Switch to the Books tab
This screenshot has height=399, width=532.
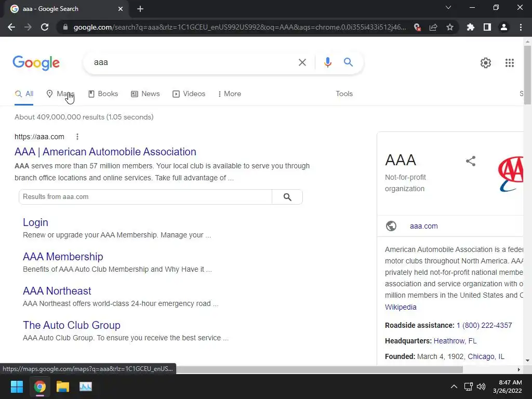coord(103,94)
